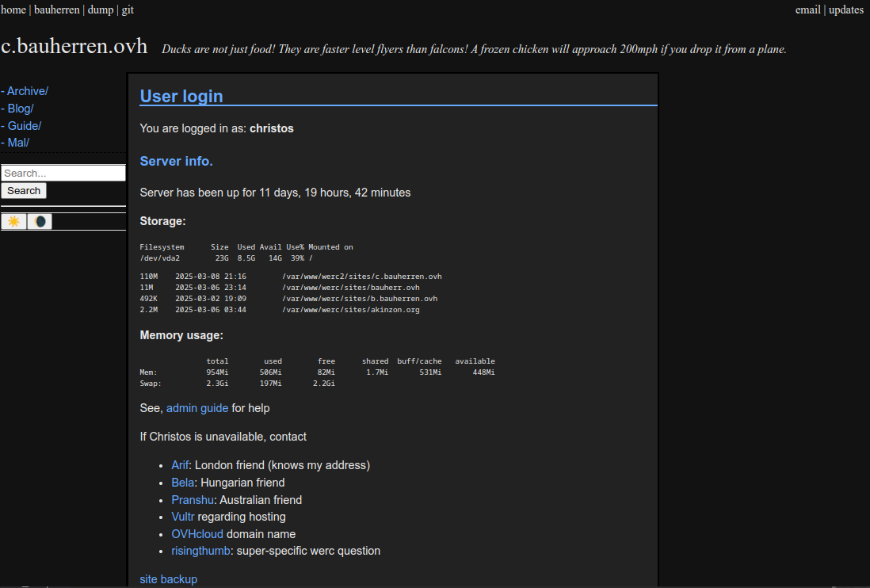Open the OVHcloud domain link
Viewport: 870px width, 588px height.
pos(197,534)
